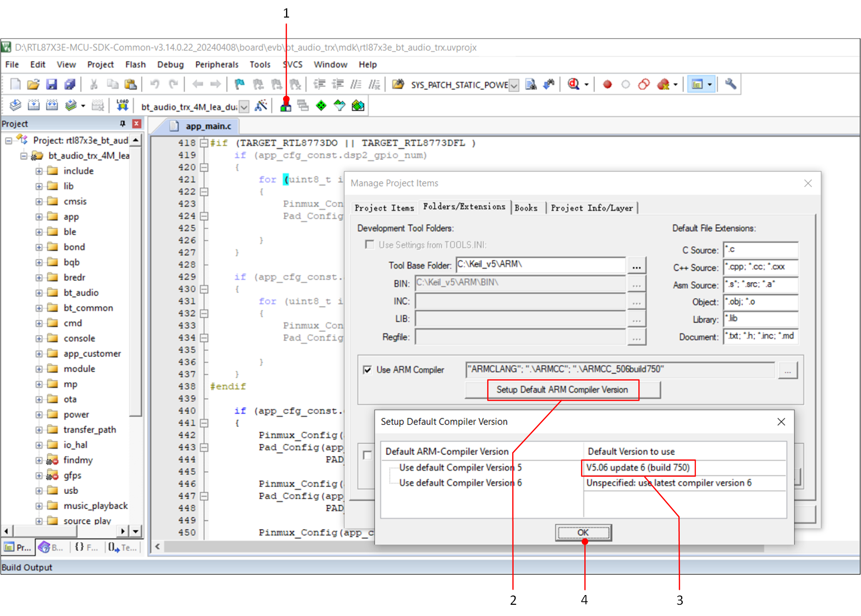The image size is (861, 616).
Task: Switch to the Project Info/Layer tab
Action: point(592,208)
